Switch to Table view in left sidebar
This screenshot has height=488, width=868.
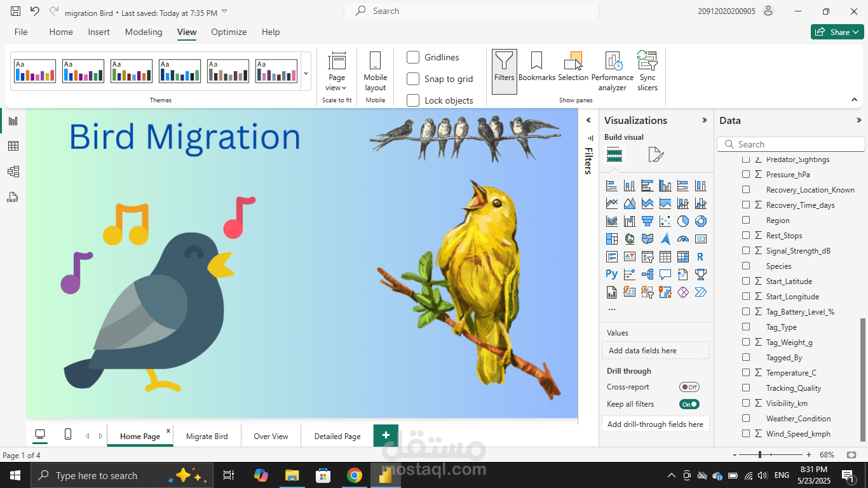tap(13, 146)
